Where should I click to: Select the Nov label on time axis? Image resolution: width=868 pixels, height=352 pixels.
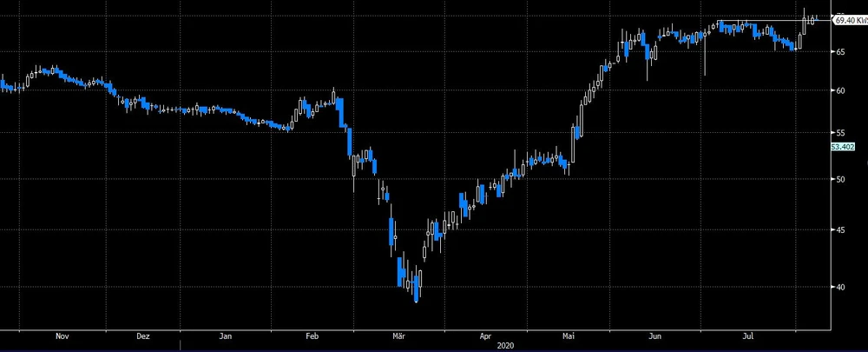pos(61,335)
